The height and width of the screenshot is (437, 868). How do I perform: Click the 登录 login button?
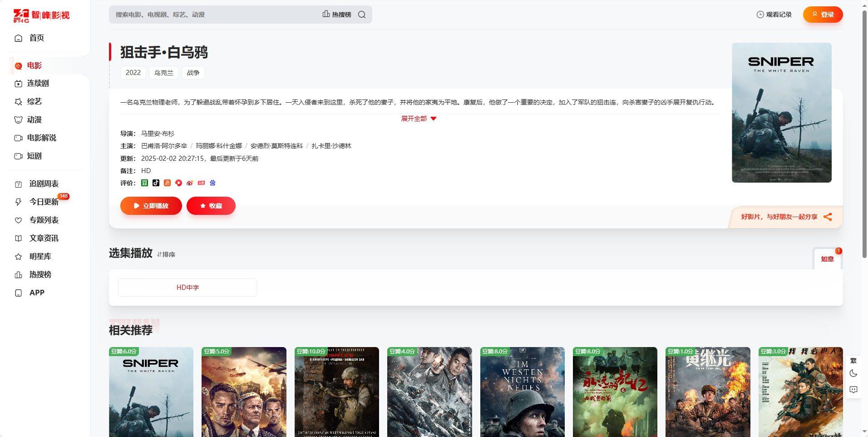click(823, 14)
